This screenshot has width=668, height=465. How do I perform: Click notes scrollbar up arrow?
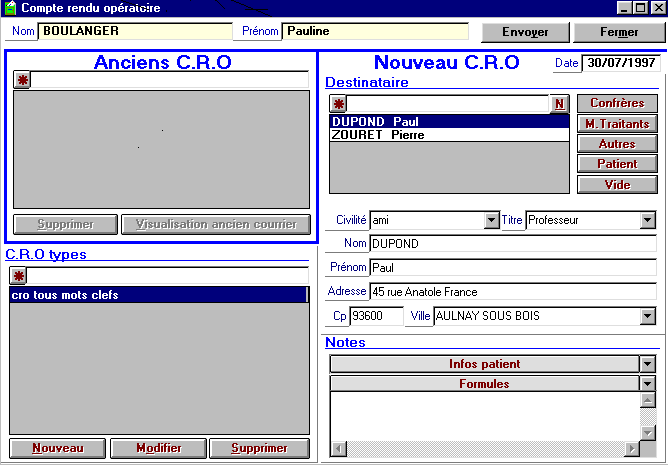click(648, 400)
